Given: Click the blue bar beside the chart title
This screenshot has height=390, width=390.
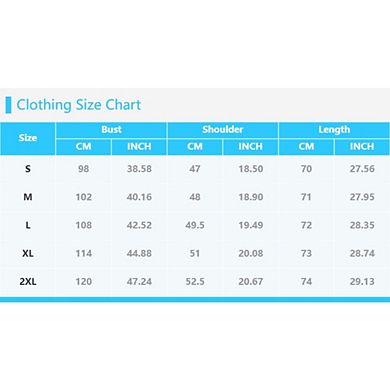Looking at the screenshot, I should (8, 105).
